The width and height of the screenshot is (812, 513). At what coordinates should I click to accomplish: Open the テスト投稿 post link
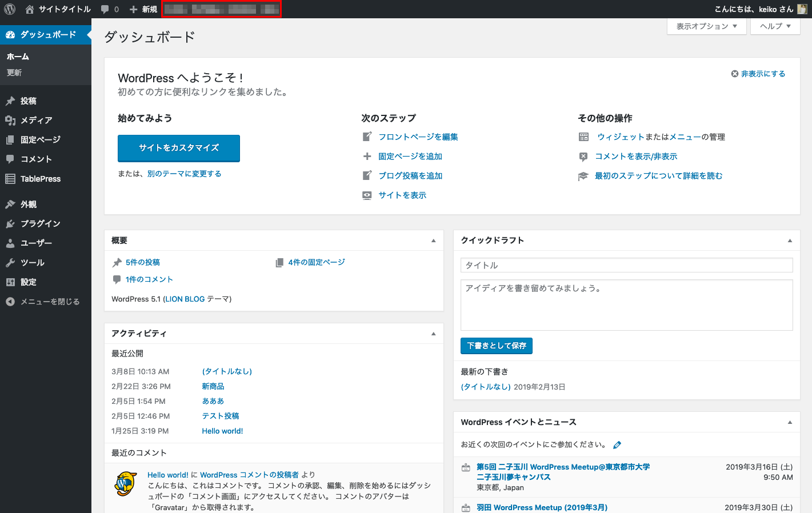221,416
